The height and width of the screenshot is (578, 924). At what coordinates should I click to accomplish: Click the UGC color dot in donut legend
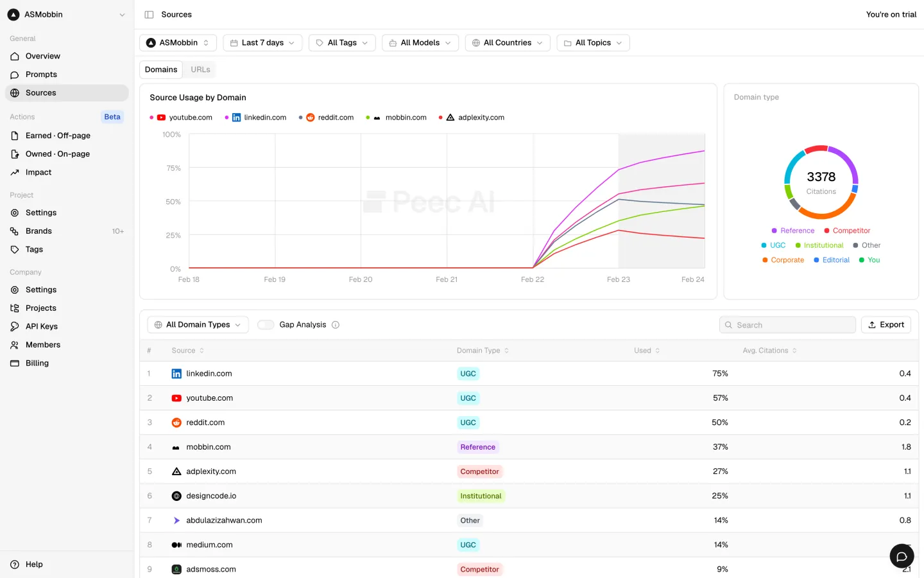pyautogui.click(x=764, y=245)
